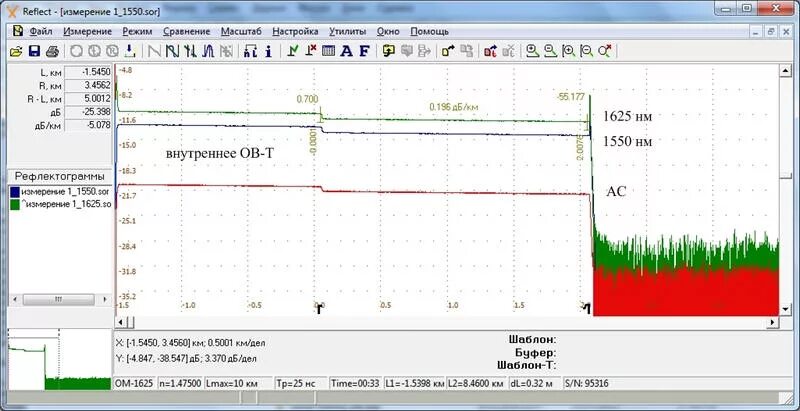Click the bold 'A' toolbar icon

346,51
